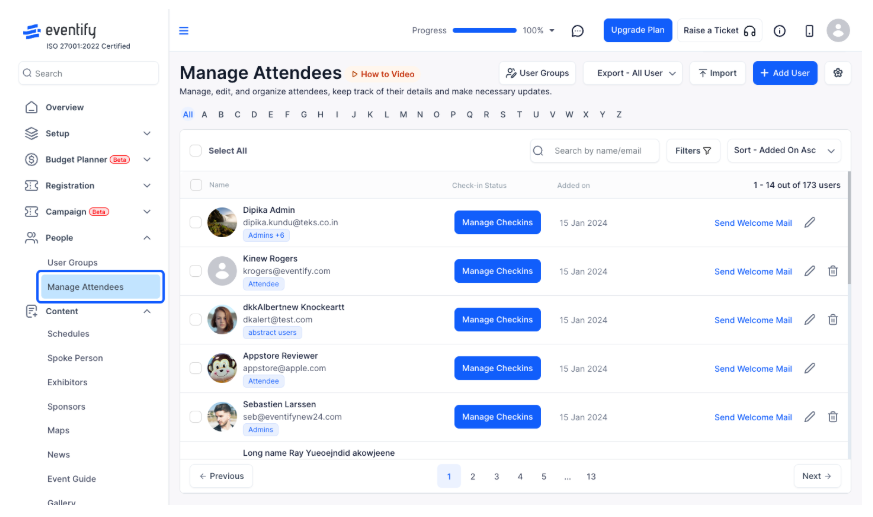Select the dkkAlbertnew Knockeartt row checkbox

coord(195,319)
